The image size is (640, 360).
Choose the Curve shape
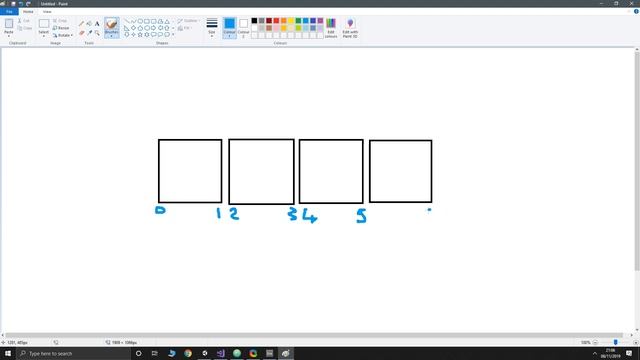(133, 21)
